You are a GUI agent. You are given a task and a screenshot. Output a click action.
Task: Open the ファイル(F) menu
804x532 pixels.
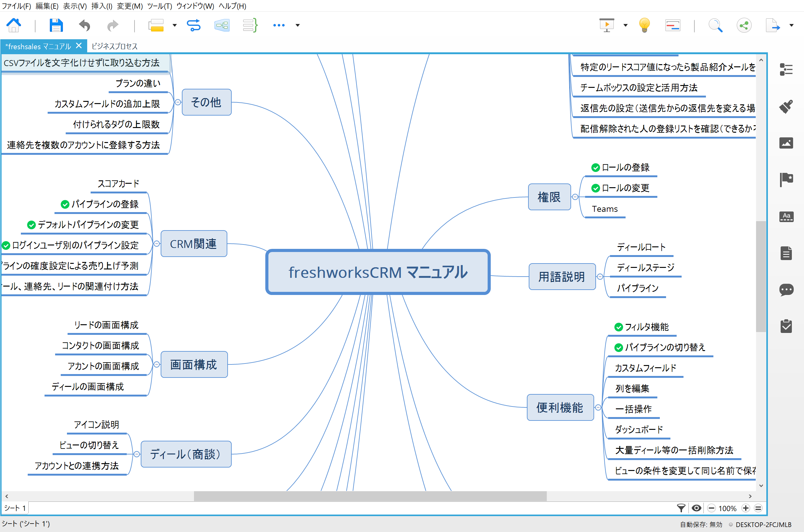16,6
